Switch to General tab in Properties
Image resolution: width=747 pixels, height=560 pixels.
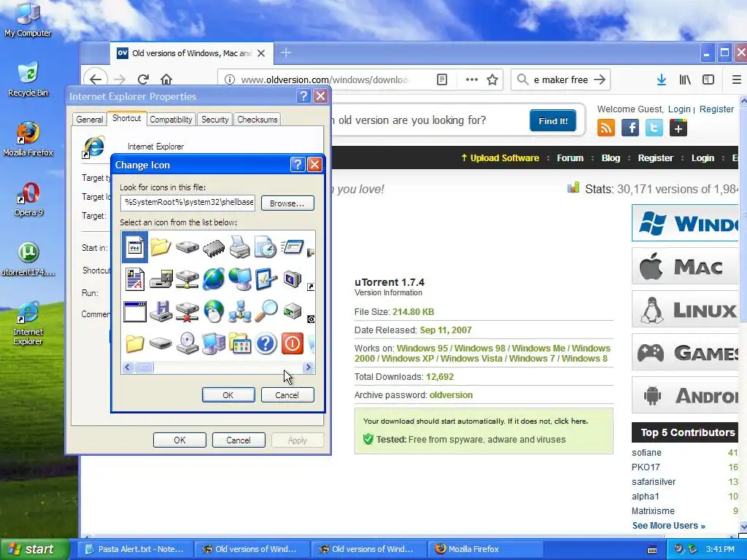89,120
